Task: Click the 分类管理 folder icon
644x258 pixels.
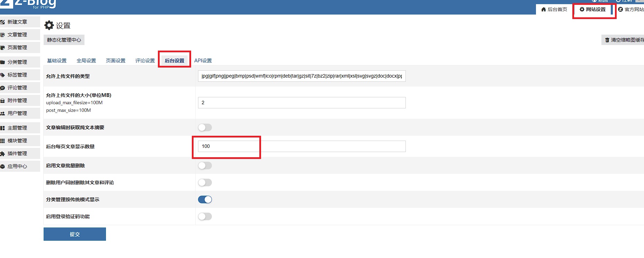Action: pyautogui.click(x=2, y=62)
